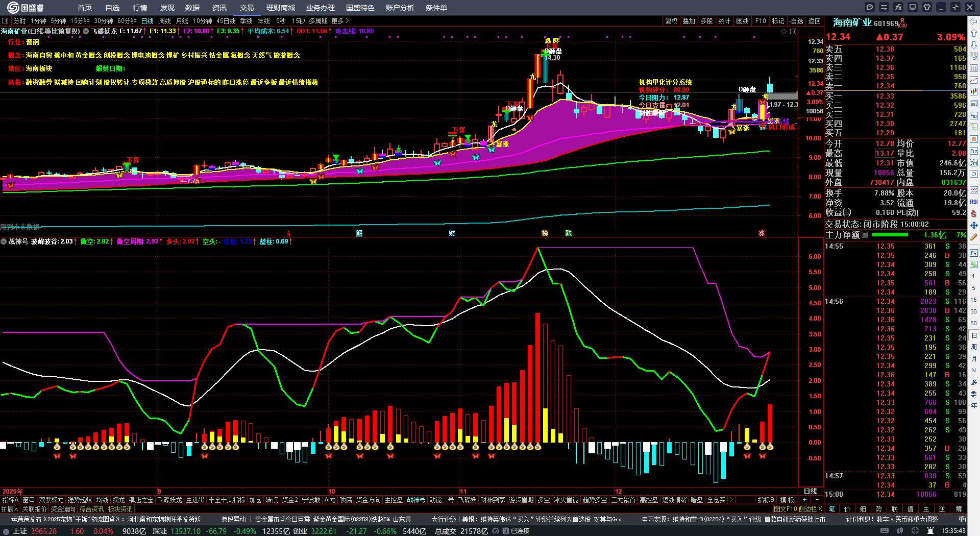Open the 指标B indicator group selector
This screenshot has height=536, width=980.
766,500
